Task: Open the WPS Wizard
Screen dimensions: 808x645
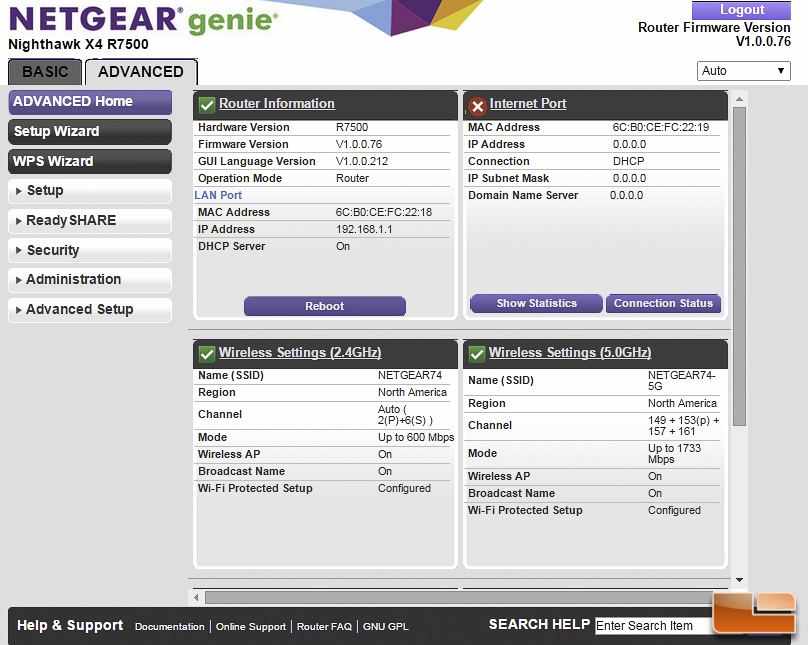Action: coord(90,161)
